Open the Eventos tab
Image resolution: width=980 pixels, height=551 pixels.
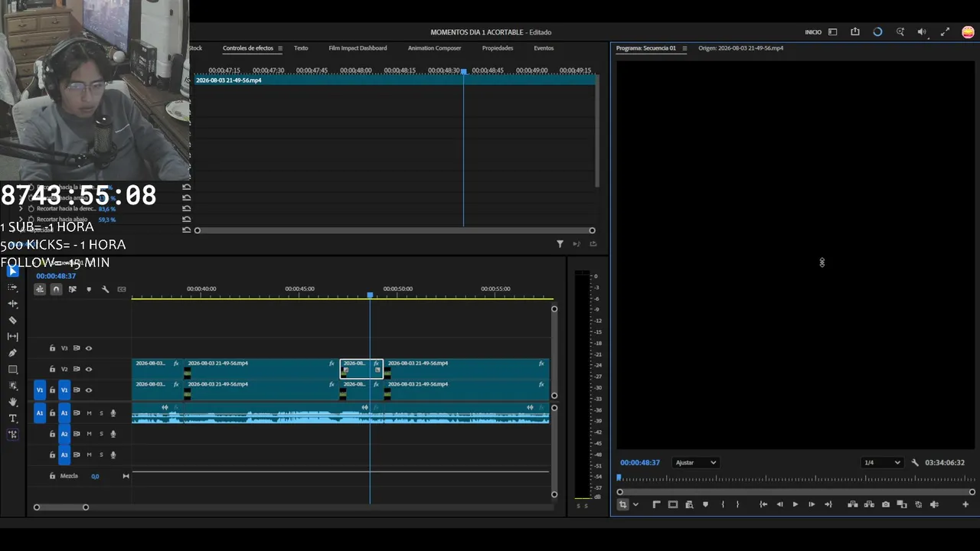pos(544,48)
